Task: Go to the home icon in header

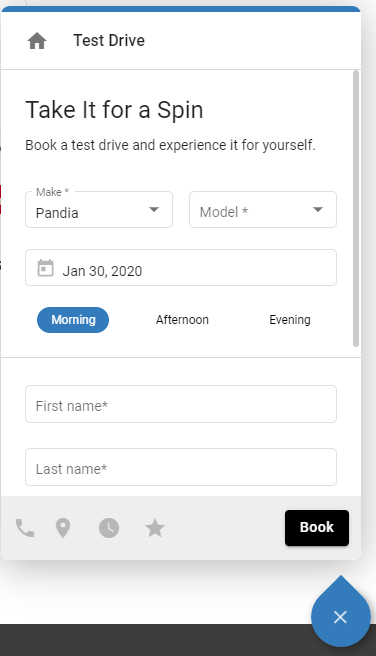Action: 37,41
